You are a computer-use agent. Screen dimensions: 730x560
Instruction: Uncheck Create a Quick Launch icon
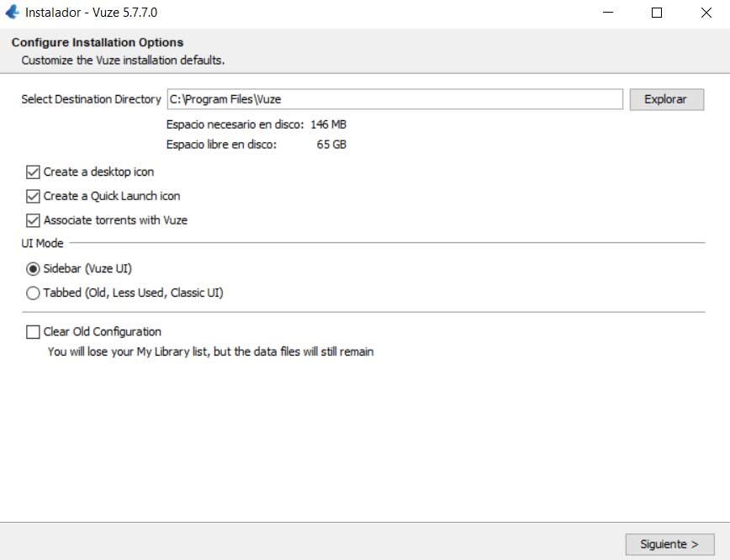(x=33, y=196)
